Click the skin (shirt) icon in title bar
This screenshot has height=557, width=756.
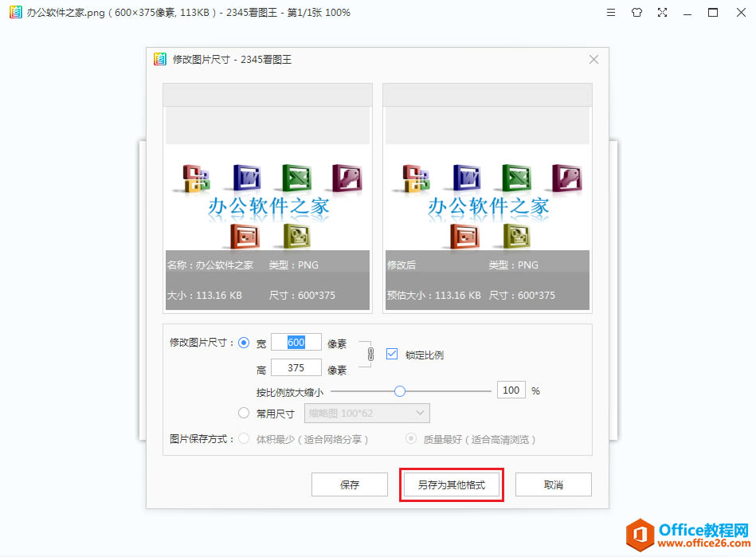[x=637, y=13]
